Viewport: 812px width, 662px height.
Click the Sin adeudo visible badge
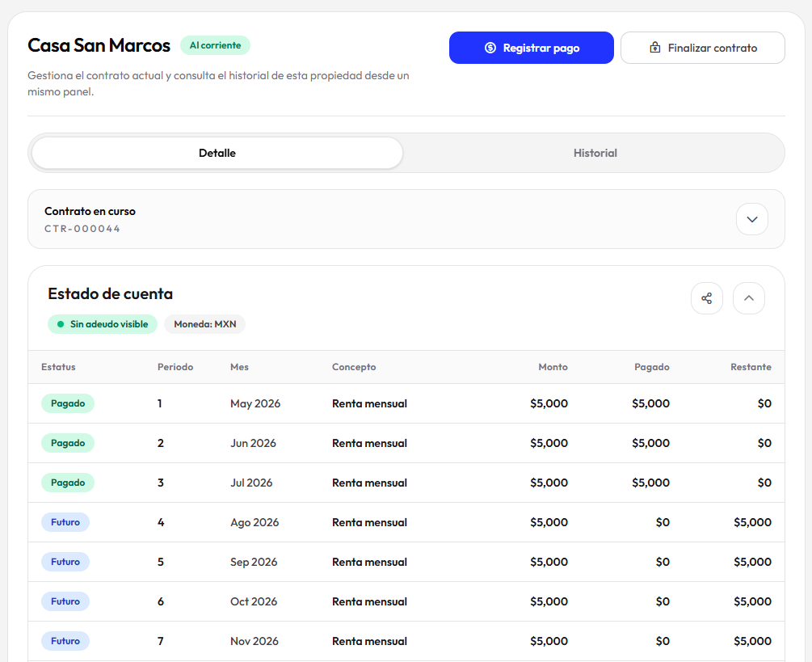(103, 324)
